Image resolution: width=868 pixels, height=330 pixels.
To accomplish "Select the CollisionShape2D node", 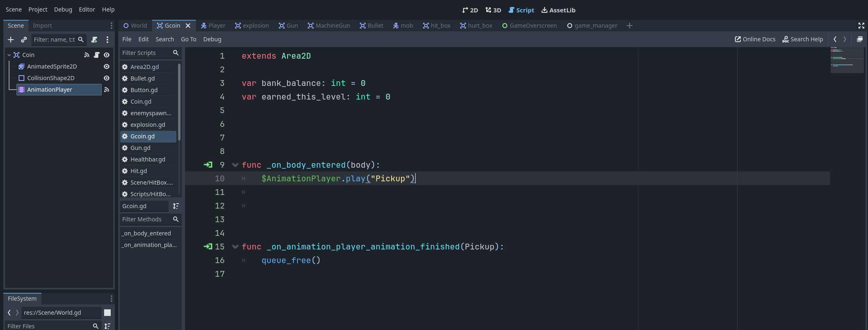I will tap(51, 78).
